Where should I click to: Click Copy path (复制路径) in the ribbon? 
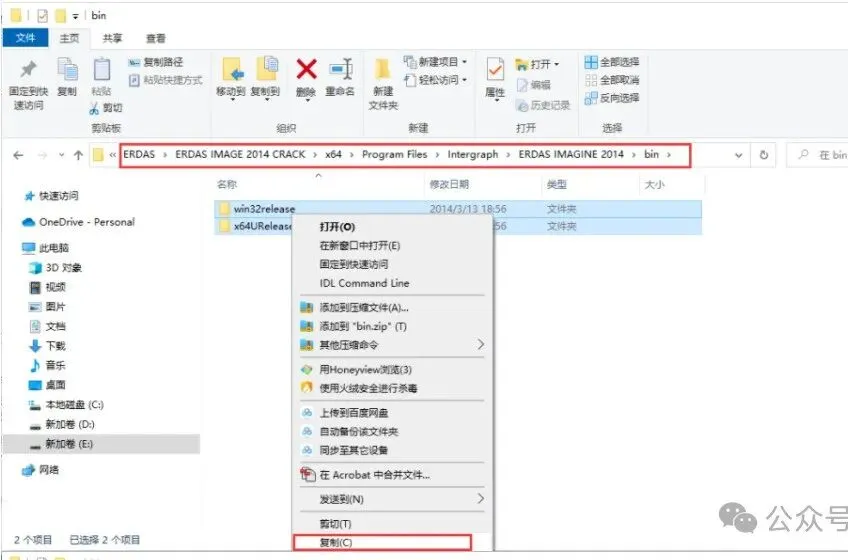coord(156,62)
